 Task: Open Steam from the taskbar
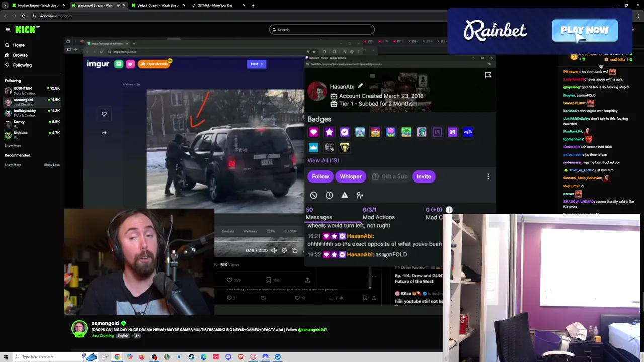coord(191,357)
